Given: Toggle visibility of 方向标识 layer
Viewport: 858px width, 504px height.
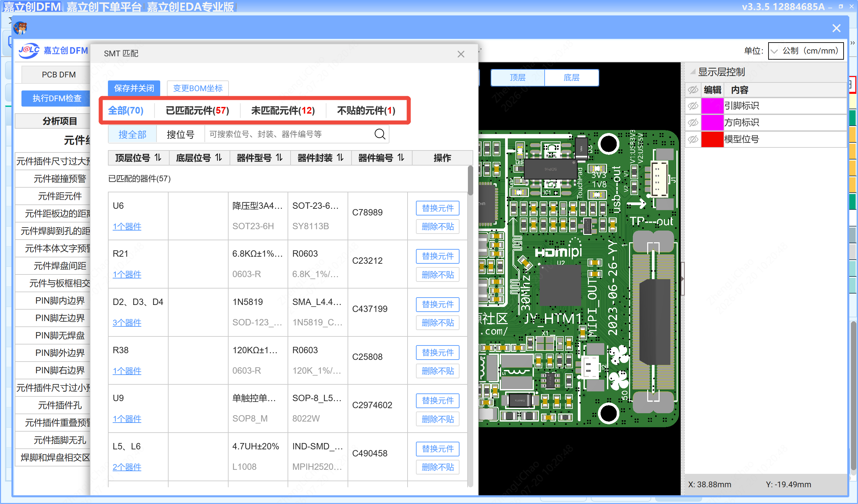Looking at the screenshot, I should [x=693, y=123].
